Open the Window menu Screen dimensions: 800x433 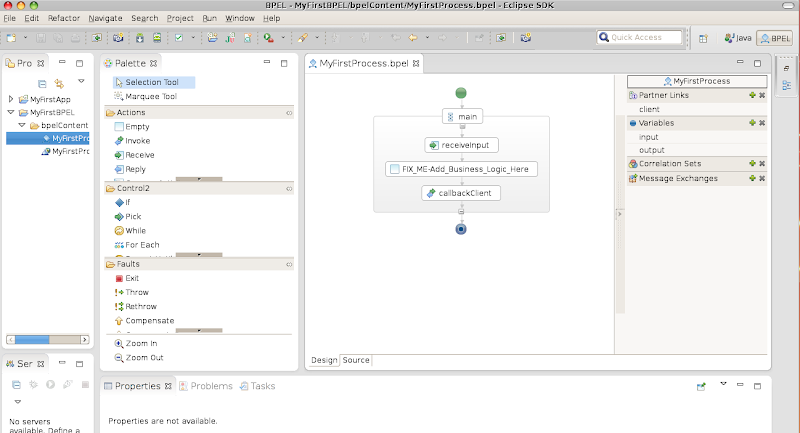(240, 18)
